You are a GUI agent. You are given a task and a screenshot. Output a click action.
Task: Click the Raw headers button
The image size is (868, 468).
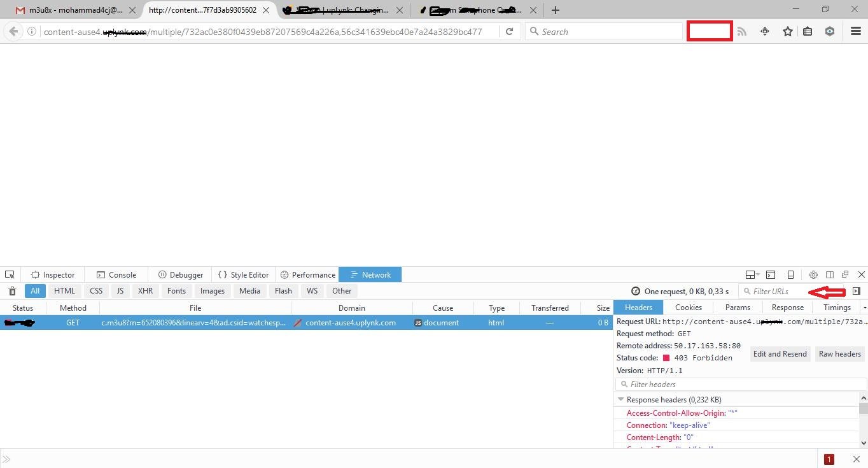[x=839, y=354]
